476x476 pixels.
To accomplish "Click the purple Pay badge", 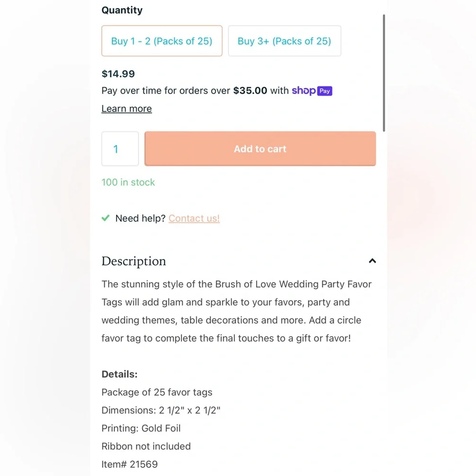I will (325, 91).
